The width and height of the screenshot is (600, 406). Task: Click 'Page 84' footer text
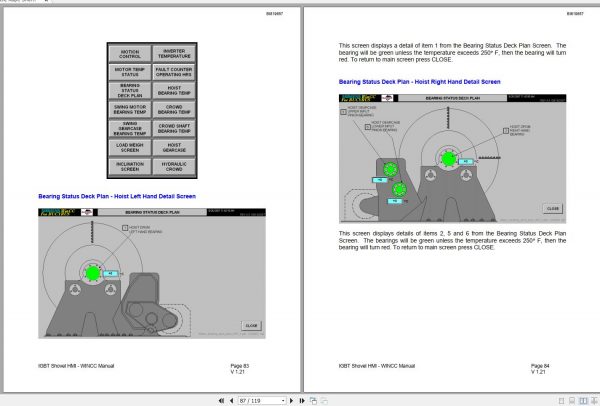pos(540,366)
